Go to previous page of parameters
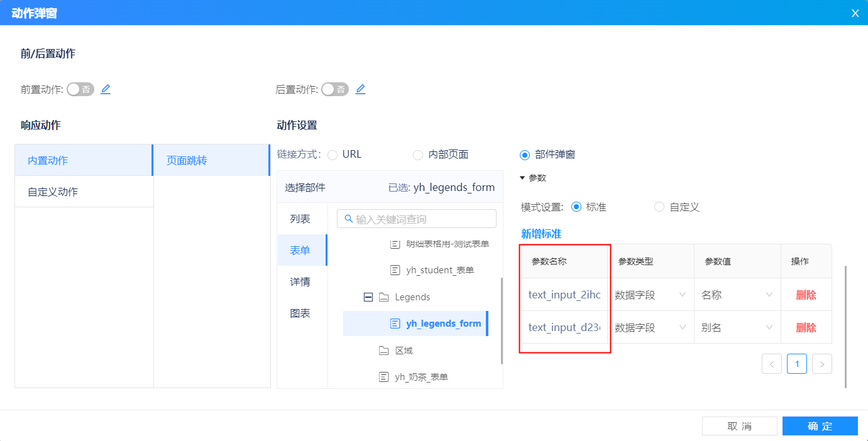The height and width of the screenshot is (441, 868). (772, 363)
